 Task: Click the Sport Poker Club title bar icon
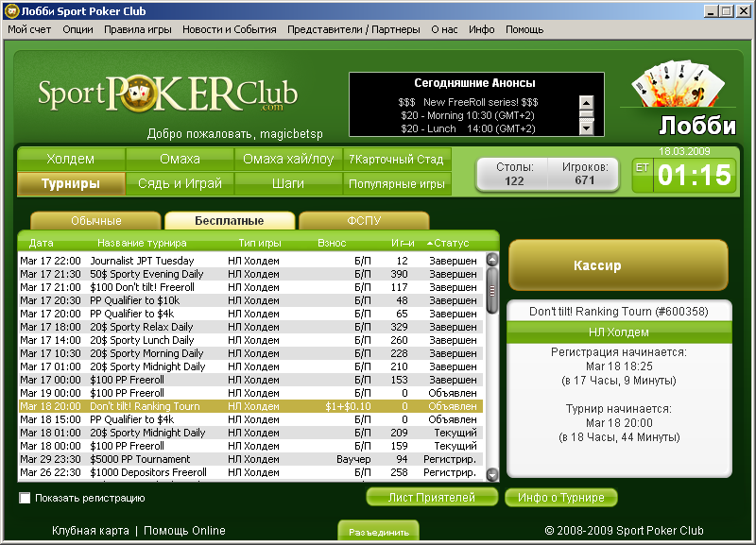(11, 10)
